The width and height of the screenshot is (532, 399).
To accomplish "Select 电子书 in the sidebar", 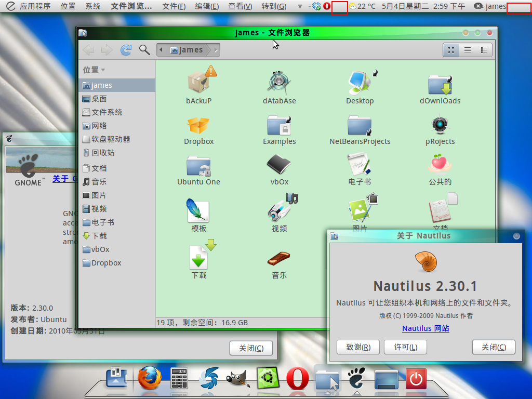I will click(117, 222).
